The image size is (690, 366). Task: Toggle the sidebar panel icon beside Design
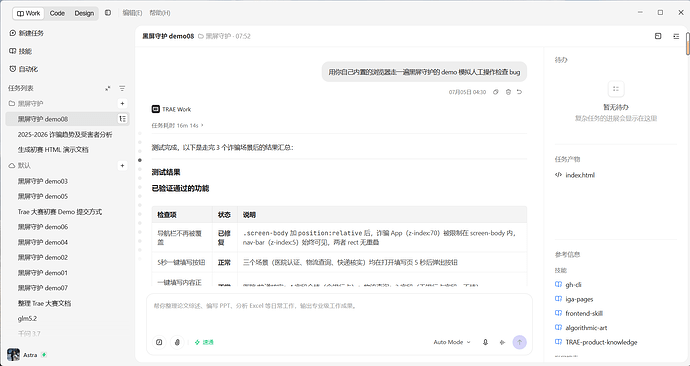[108, 13]
